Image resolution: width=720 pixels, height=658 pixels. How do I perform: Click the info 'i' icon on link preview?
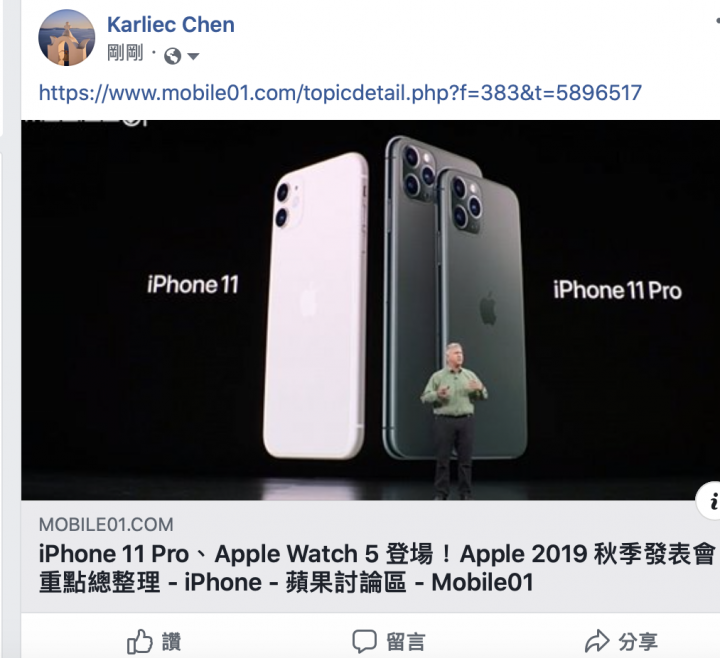click(x=710, y=501)
